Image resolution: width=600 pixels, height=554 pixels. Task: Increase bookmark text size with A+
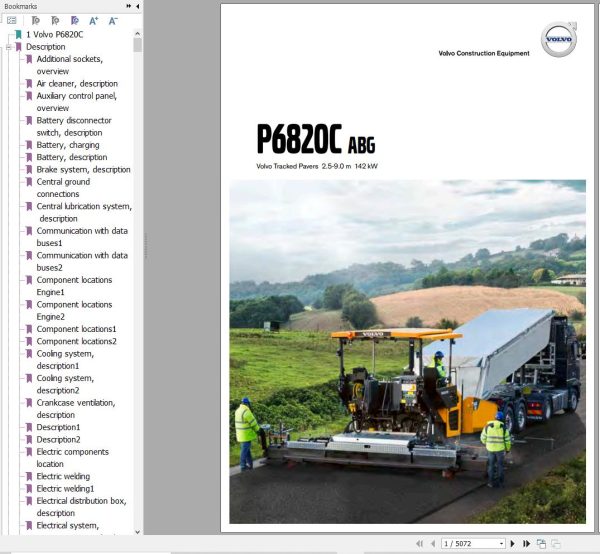pos(94,21)
